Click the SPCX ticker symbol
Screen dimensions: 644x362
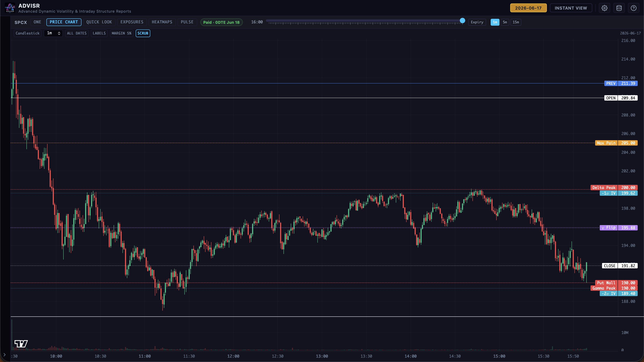tap(21, 22)
